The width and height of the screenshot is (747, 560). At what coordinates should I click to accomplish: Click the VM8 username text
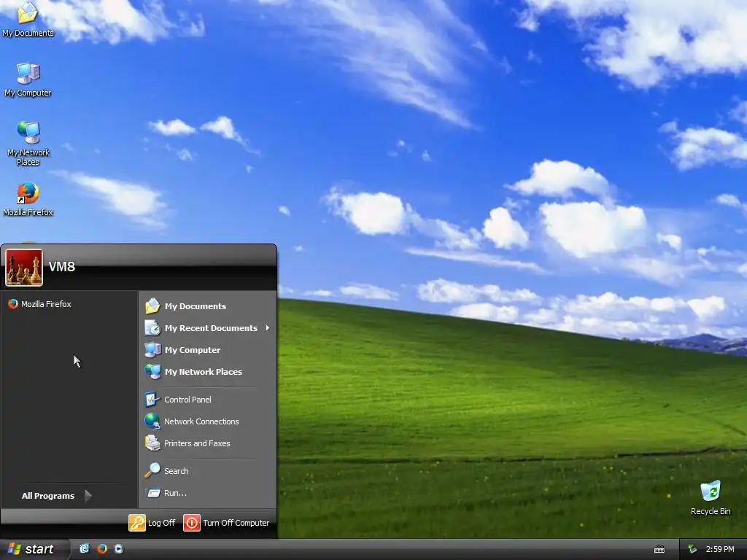click(62, 267)
